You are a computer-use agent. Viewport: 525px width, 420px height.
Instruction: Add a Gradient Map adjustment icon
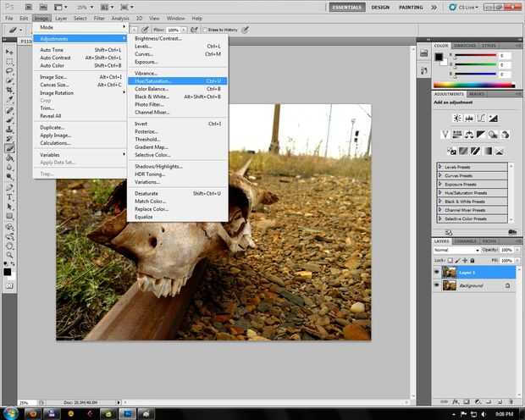[488, 151]
